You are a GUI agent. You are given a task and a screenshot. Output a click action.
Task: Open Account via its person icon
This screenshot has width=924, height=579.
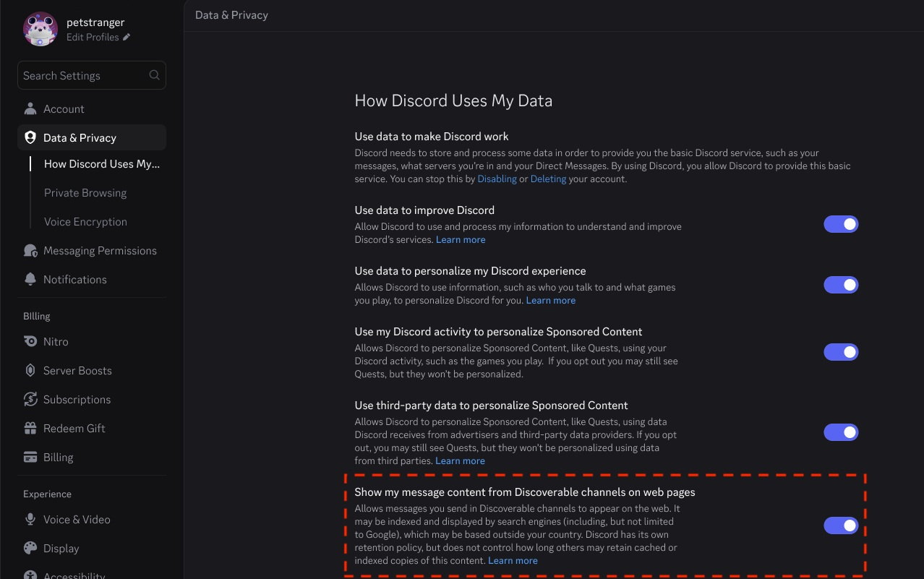coord(30,109)
